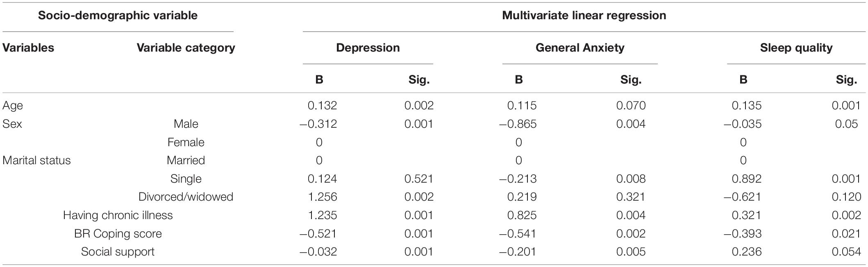
Task: Select the Multivariate linear regression heading
Action: [584, 16]
